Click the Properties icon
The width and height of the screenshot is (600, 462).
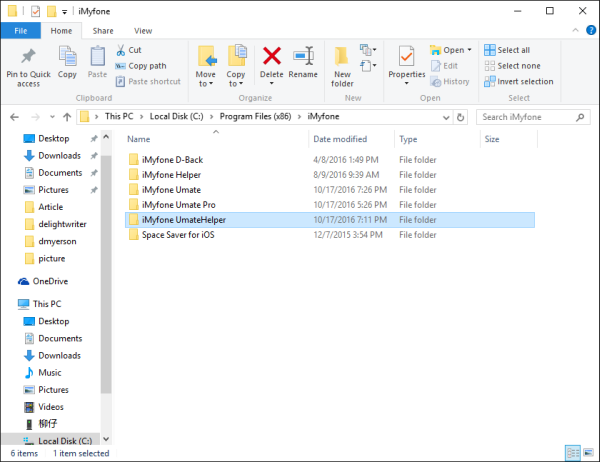click(x=406, y=56)
